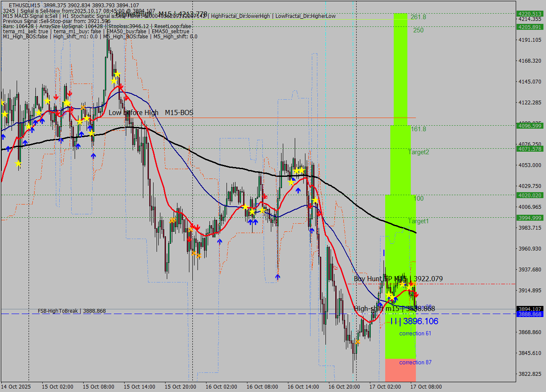Select the Target2 fibonacci label

pos(418,152)
